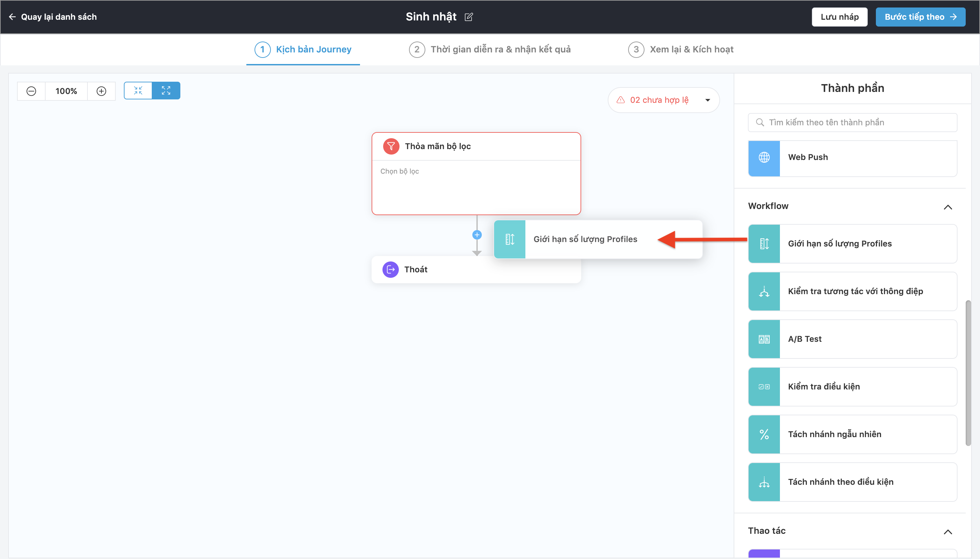This screenshot has width=980, height=559.
Task: Collapse the Workflow section
Action: [x=947, y=207]
